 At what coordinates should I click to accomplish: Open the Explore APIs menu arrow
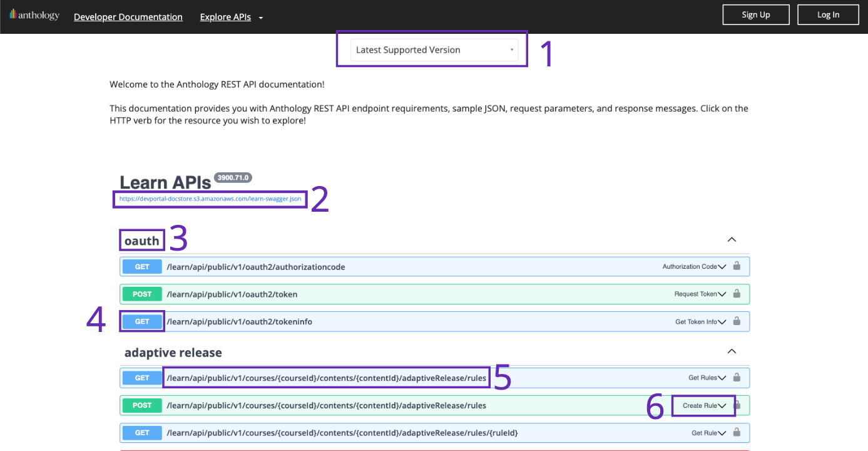pyautogui.click(x=261, y=18)
